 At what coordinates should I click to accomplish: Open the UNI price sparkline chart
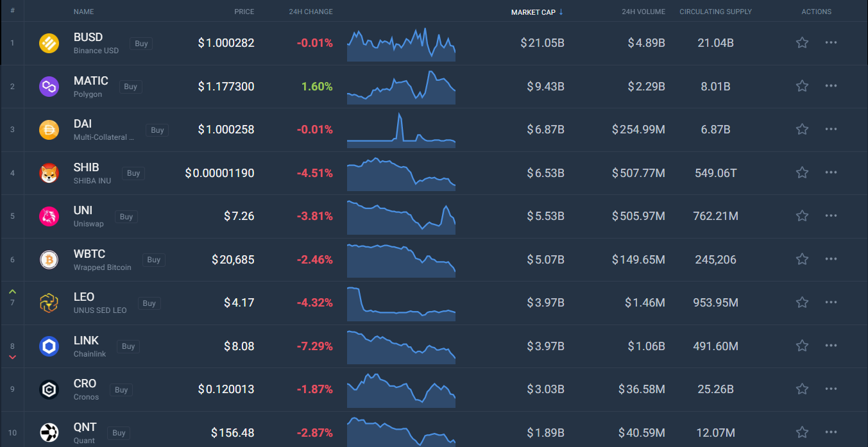[x=401, y=217]
